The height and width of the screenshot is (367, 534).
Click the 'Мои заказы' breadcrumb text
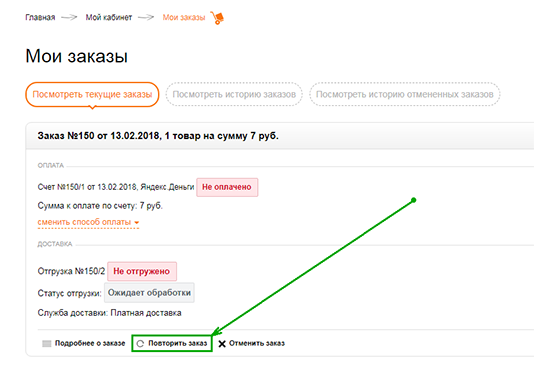click(x=184, y=17)
